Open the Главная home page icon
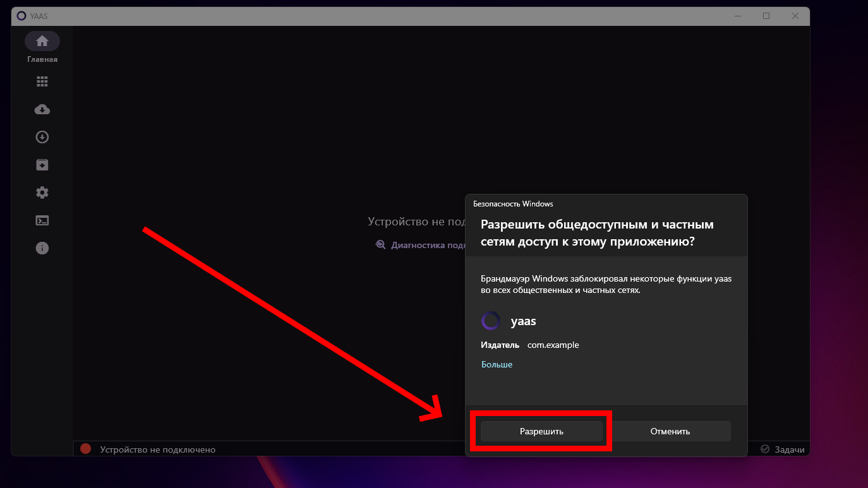The image size is (868, 488). (42, 42)
